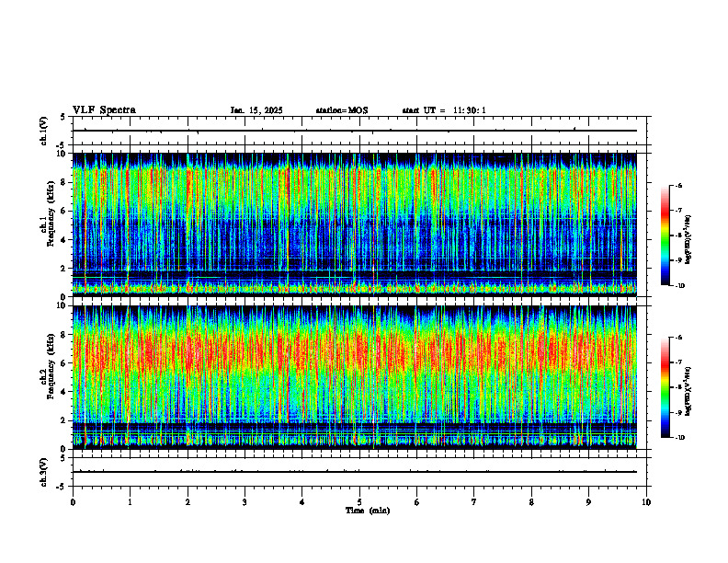Click the "-10" label on ch.1 color scale
The image size is (728, 563).
tap(679, 286)
